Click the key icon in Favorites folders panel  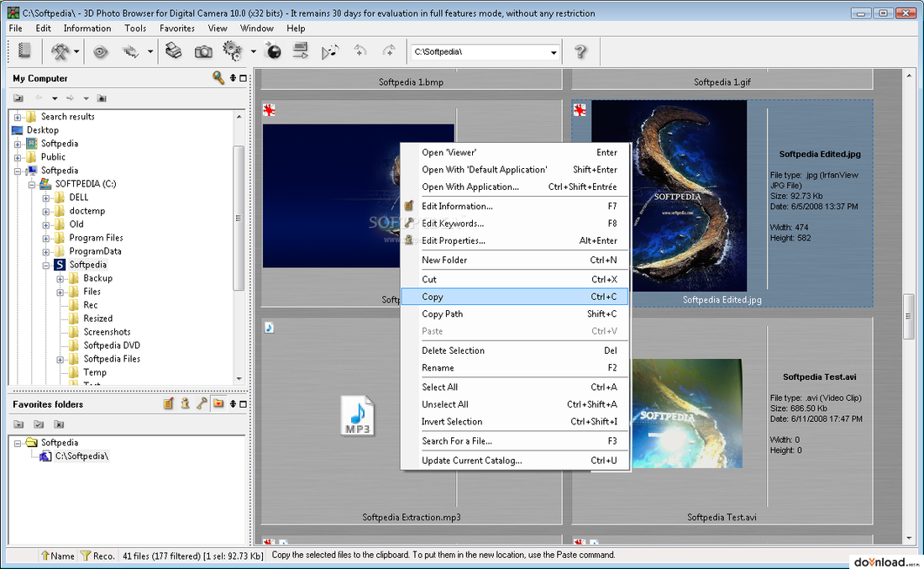(x=202, y=403)
